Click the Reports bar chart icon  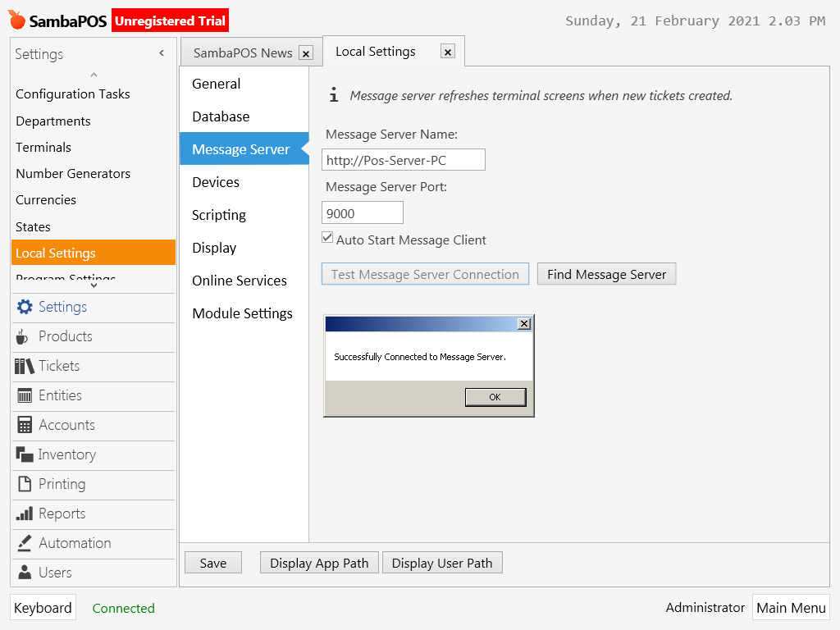click(x=25, y=514)
